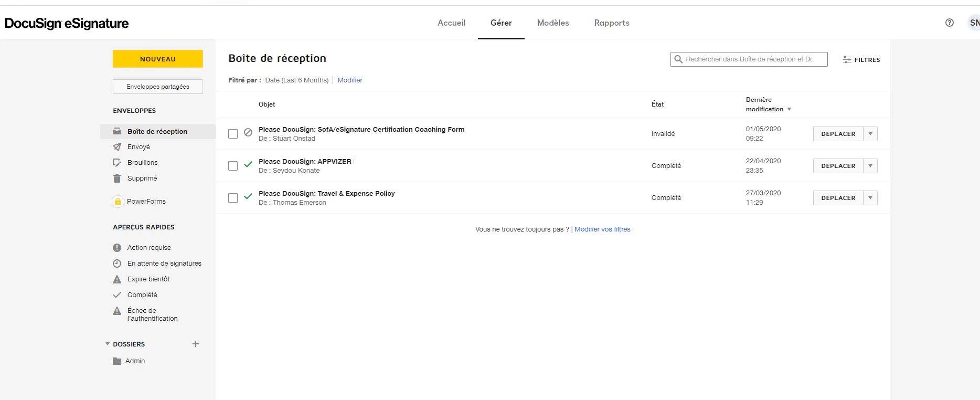Click the Supprimé trash icon

click(x=117, y=178)
